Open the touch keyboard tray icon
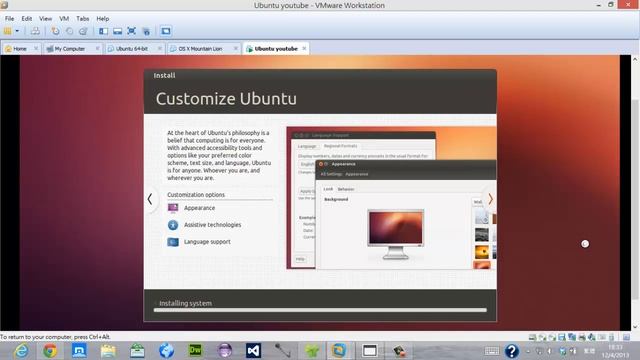 (491, 351)
